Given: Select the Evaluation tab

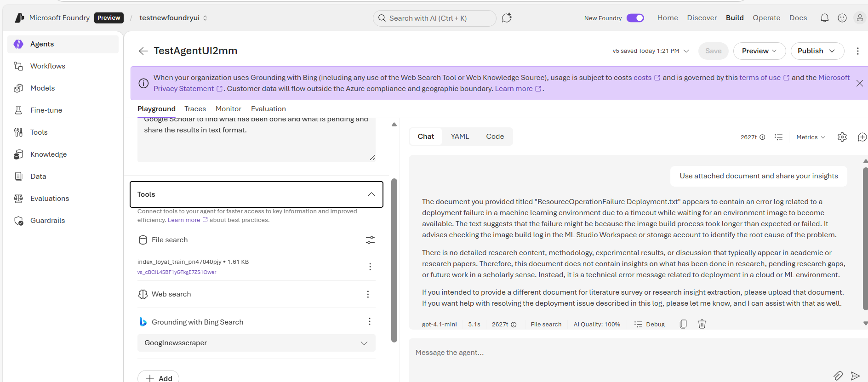Looking at the screenshot, I should [x=268, y=109].
